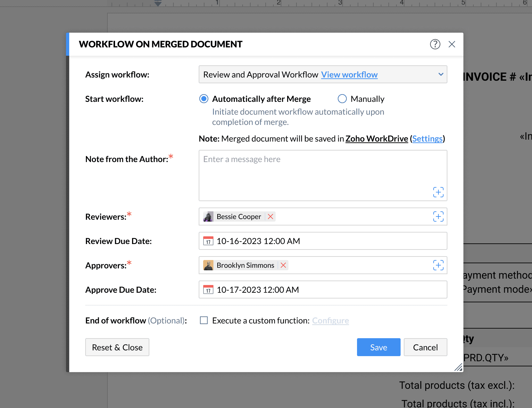Click Configure custom function link
This screenshot has height=408, width=532.
click(330, 321)
